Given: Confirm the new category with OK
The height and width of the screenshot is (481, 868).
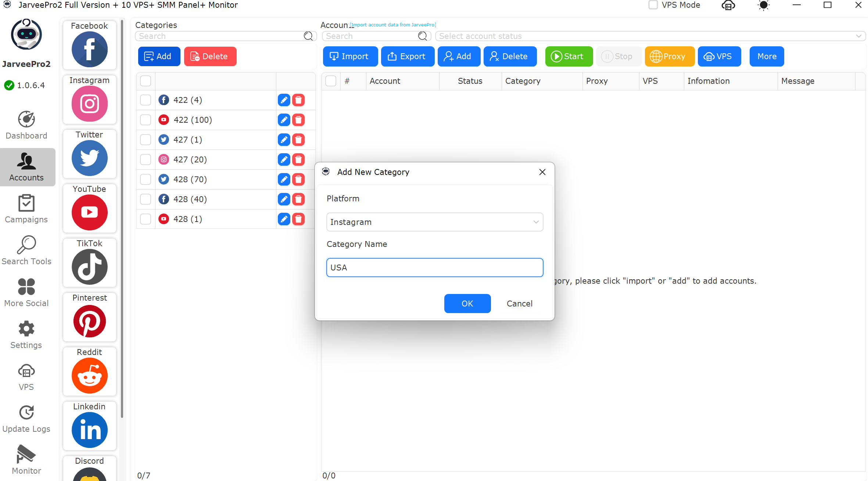Looking at the screenshot, I should tap(467, 304).
